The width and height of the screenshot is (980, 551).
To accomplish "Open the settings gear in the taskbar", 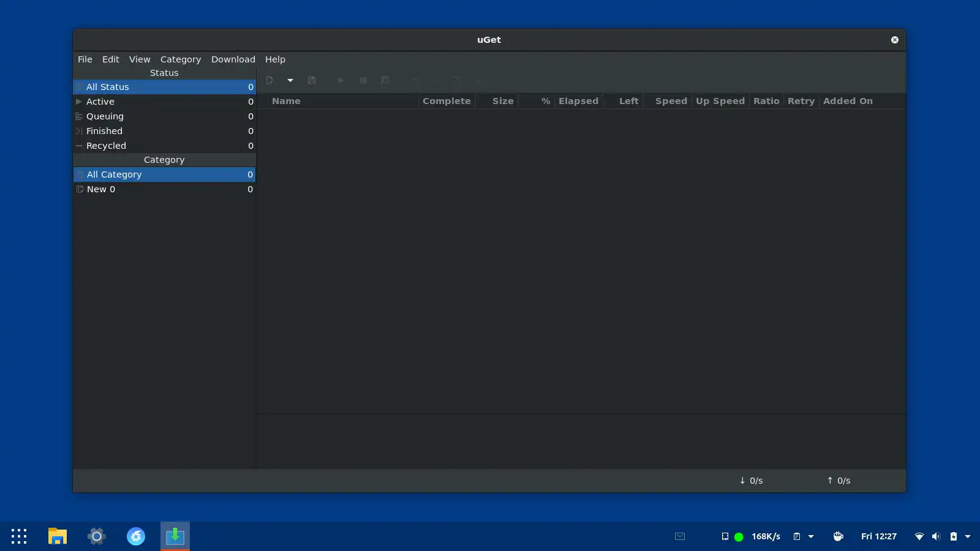I will pyautogui.click(x=97, y=536).
